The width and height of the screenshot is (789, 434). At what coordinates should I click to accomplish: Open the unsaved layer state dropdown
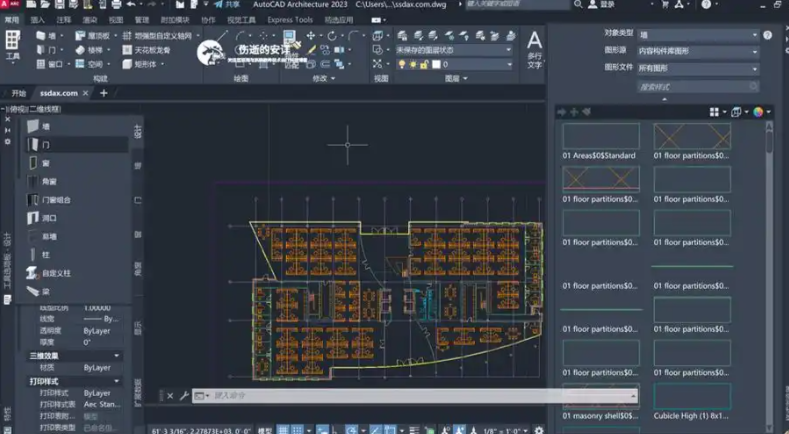[453, 49]
